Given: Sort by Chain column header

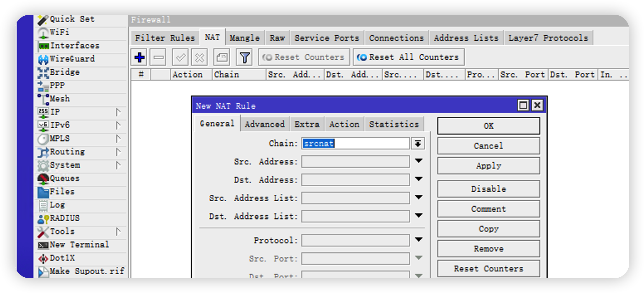Looking at the screenshot, I should pyautogui.click(x=239, y=75).
